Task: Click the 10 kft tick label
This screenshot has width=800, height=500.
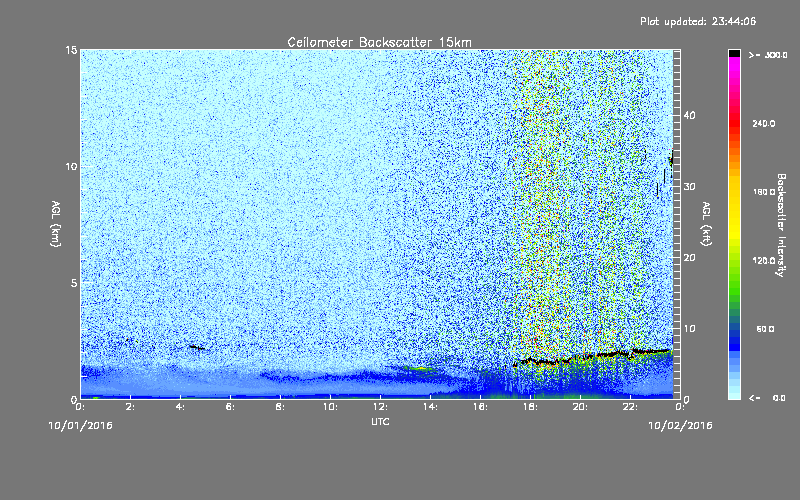Action: 689,329
